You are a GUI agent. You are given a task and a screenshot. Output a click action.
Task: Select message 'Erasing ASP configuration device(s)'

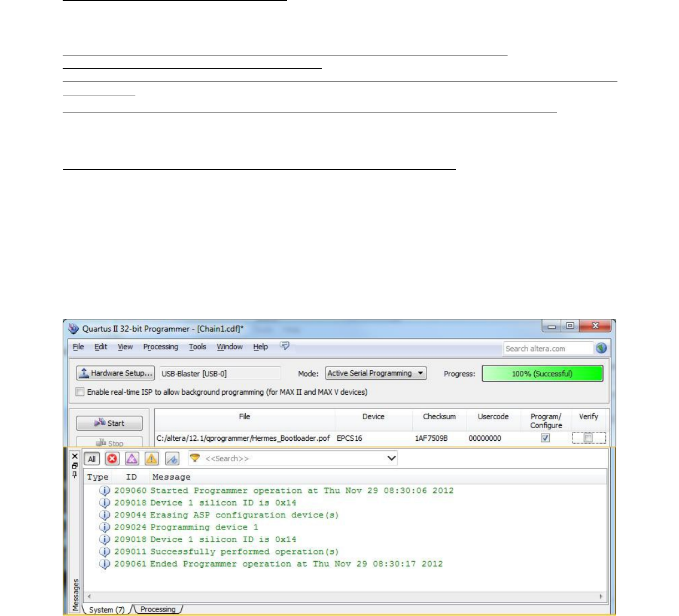pyautogui.click(x=244, y=515)
